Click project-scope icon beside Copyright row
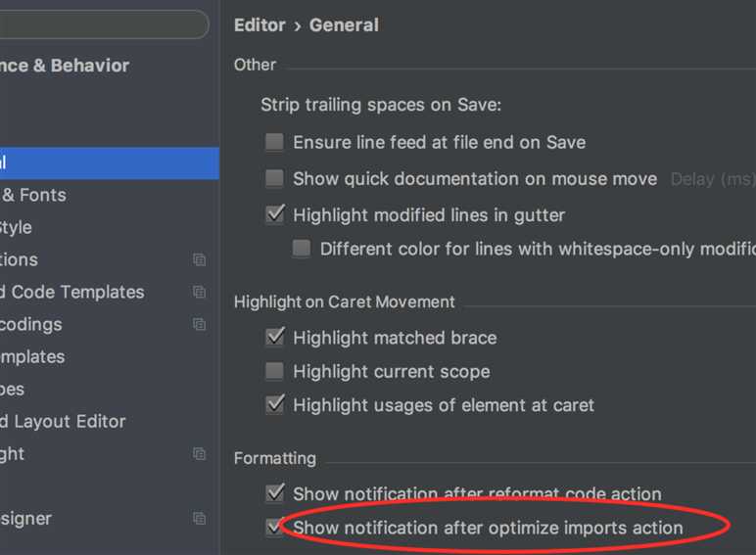 200,454
